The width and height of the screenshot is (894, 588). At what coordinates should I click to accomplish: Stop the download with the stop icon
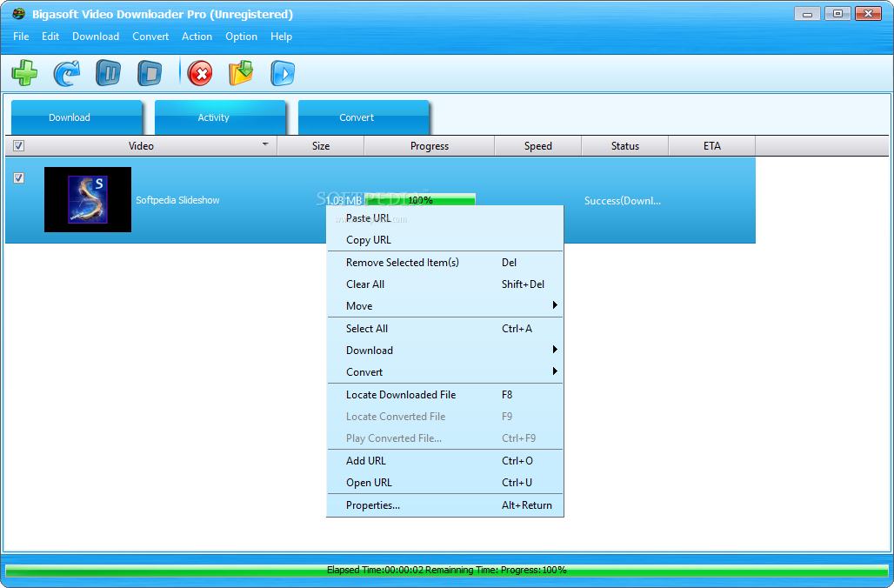pos(150,72)
